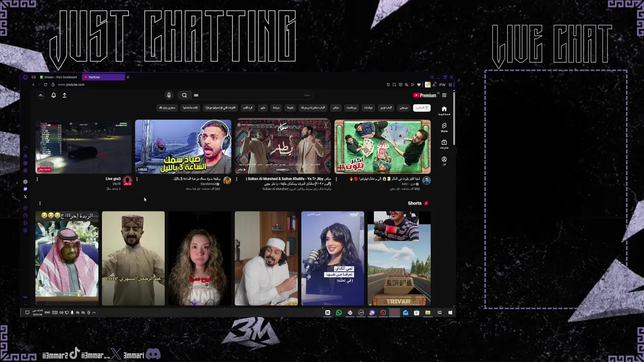Play the GTA5 live stream thumbnail
This screenshot has width=644, height=362.
point(84,146)
